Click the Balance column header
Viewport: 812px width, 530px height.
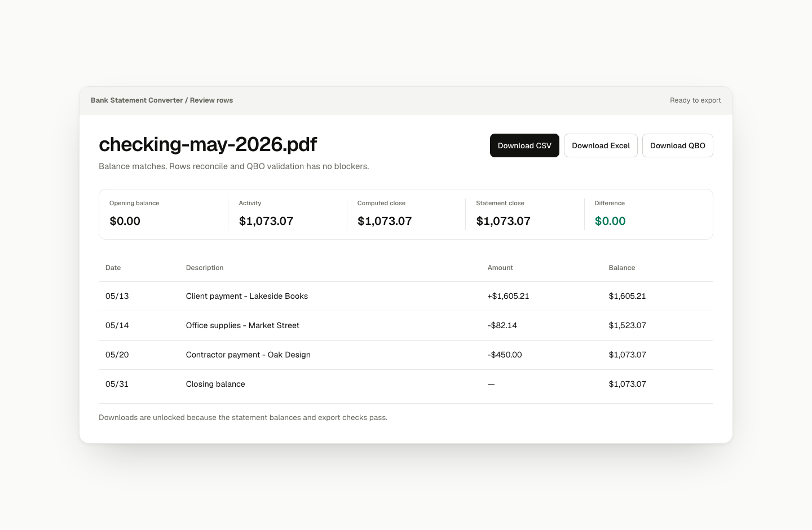[x=622, y=268]
